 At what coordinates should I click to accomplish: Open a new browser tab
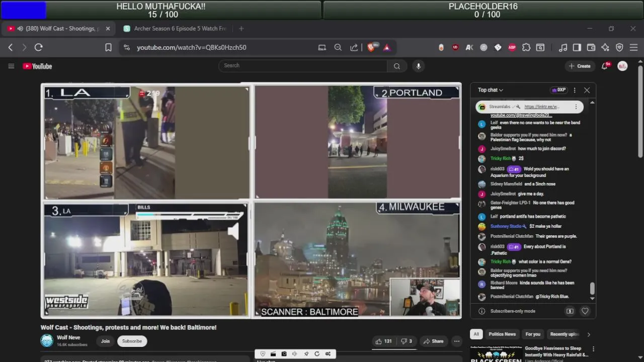pos(241,29)
